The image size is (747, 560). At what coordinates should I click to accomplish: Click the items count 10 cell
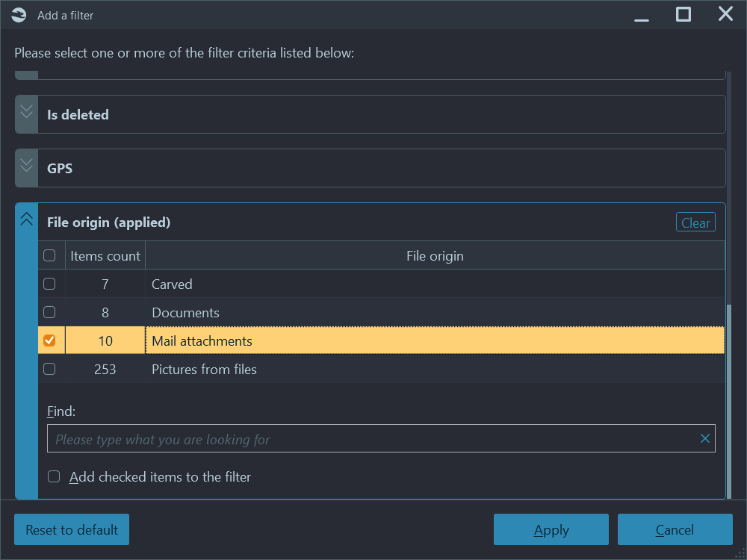[x=105, y=341]
